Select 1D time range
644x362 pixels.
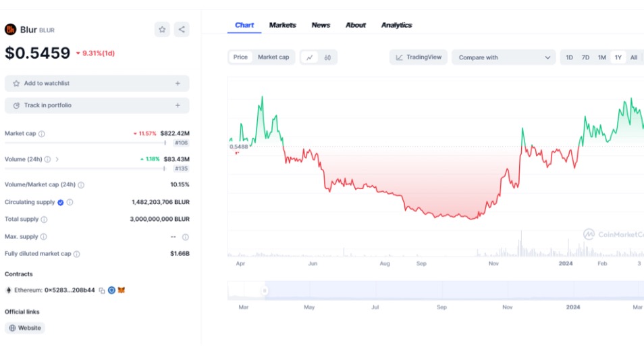(569, 57)
